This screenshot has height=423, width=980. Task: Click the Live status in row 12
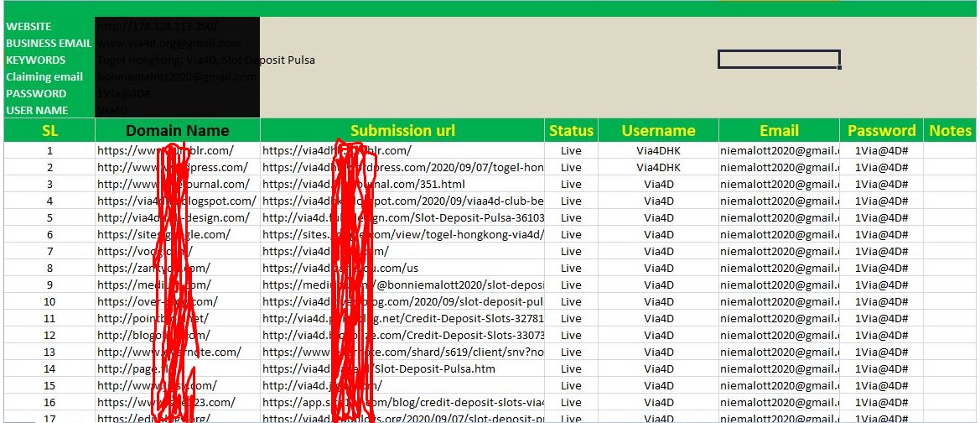coord(571,336)
